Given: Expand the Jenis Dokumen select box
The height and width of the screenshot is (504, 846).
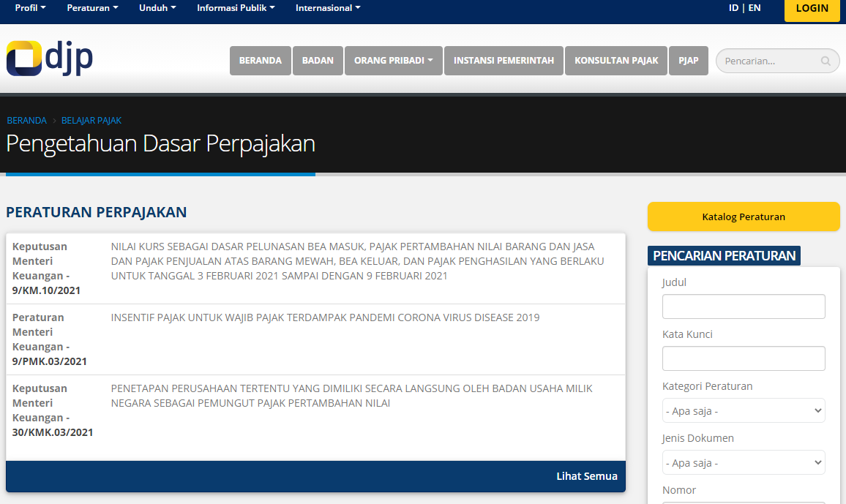Looking at the screenshot, I should click(744, 462).
